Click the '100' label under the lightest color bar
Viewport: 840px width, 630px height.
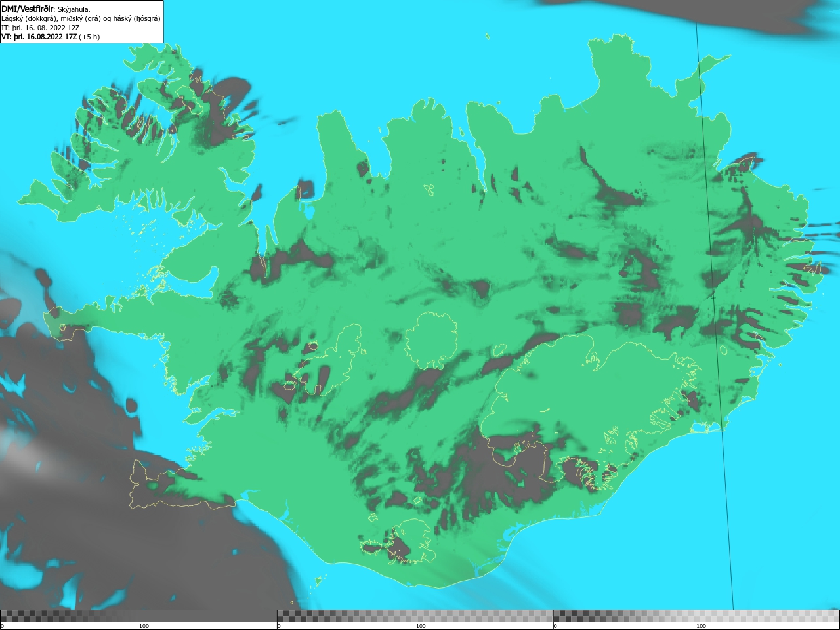(x=701, y=626)
